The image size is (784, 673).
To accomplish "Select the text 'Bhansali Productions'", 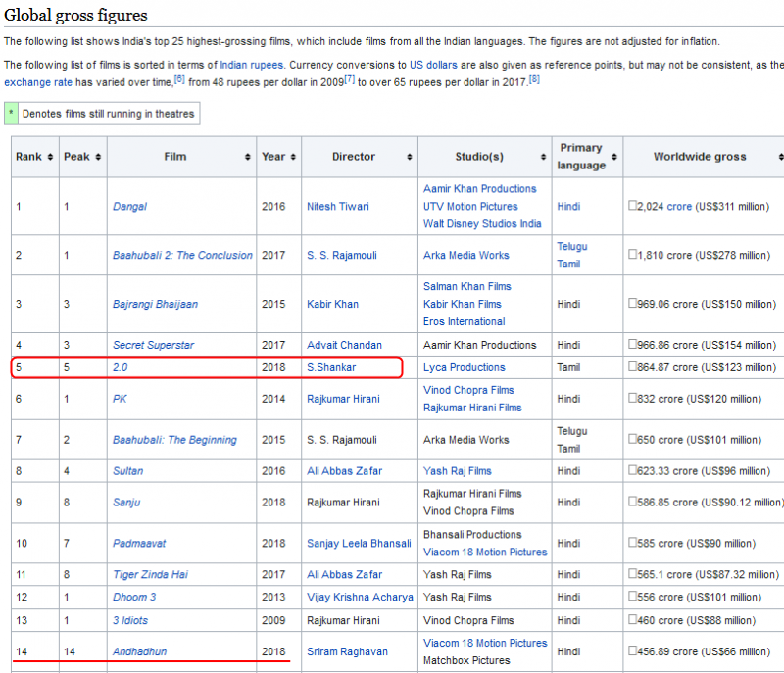I will click(x=472, y=535).
